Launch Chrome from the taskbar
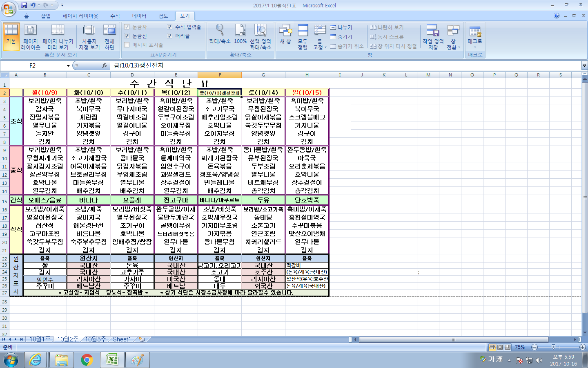This screenshot has height=368, width=588. pyautogui.click(x=87, y=360)
